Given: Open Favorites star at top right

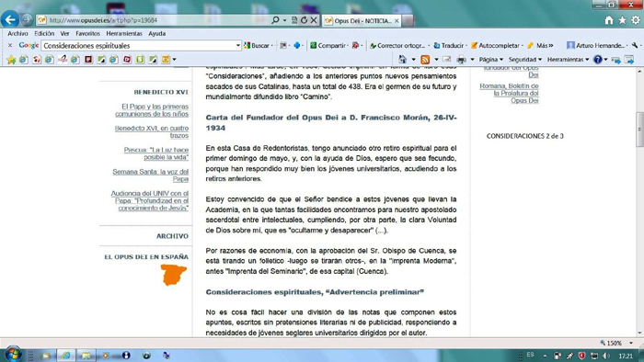Looking at the screenshot, I should coord(623,20).
